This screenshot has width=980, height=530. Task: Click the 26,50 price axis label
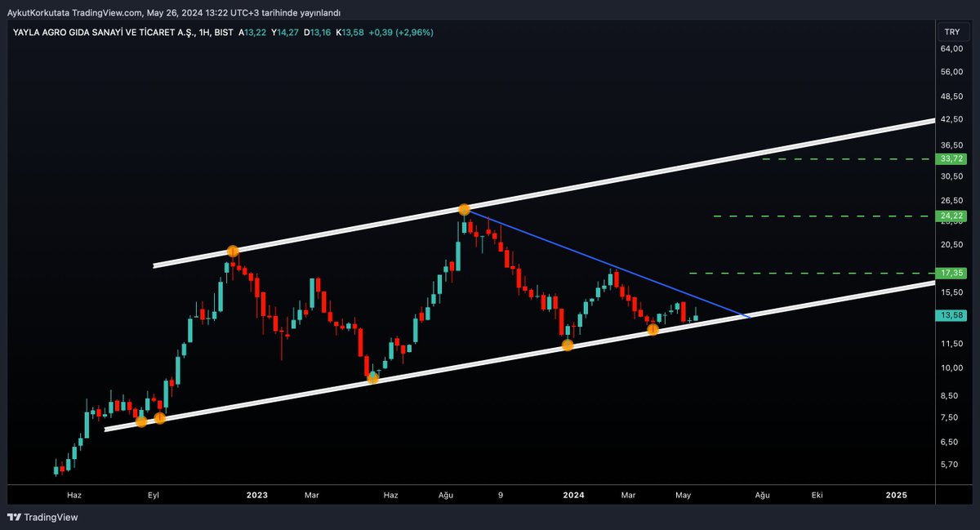click(951, 200)
